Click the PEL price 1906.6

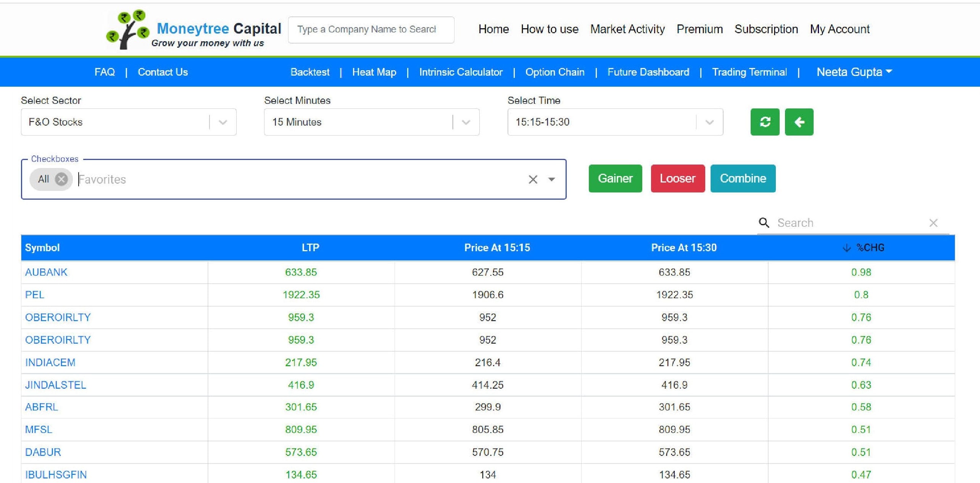click(x=488, y=295)
